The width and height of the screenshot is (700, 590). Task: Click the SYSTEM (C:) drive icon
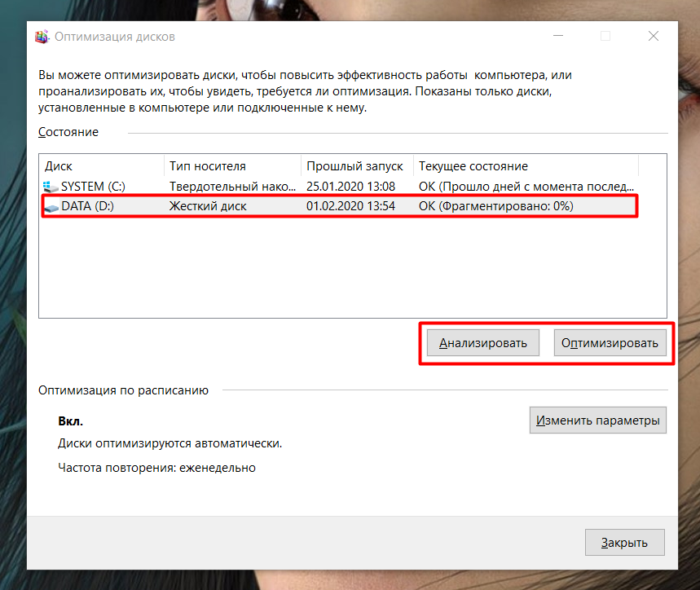tap(51, 187)
